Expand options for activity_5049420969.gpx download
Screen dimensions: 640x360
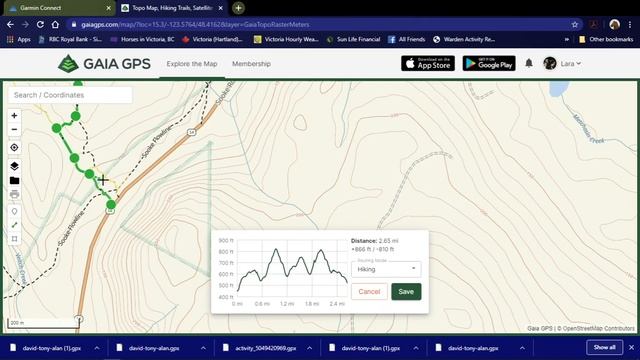point(309,348)
